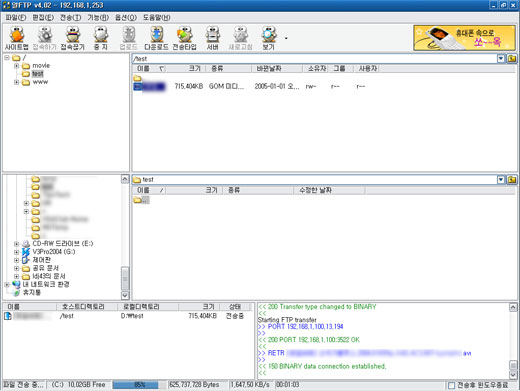
Task: Click the mobile phone banner ad
Action: pos(464,38)
